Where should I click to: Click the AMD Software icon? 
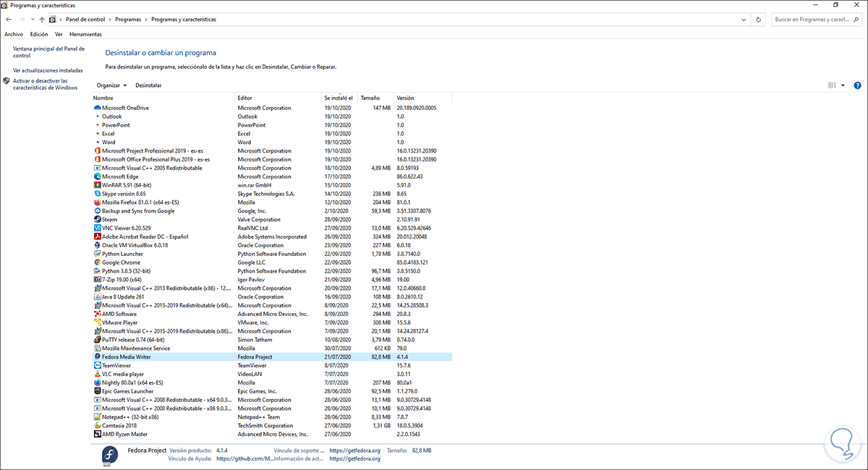coord(97,314)
